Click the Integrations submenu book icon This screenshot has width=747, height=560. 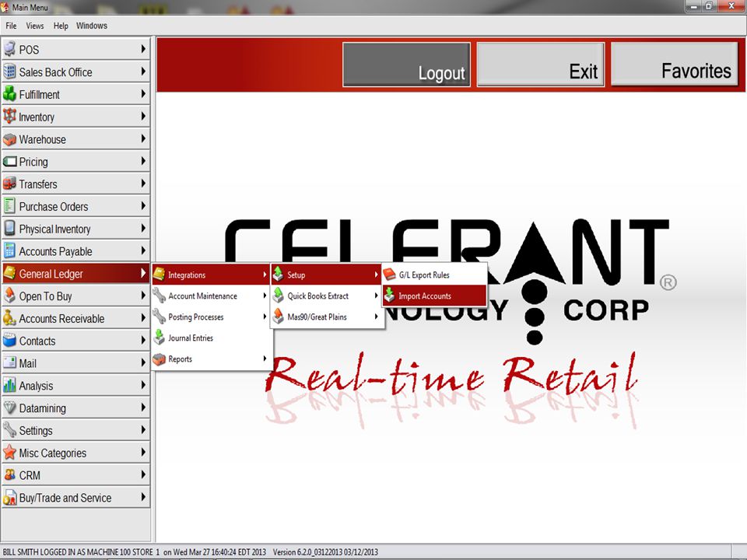159,275
